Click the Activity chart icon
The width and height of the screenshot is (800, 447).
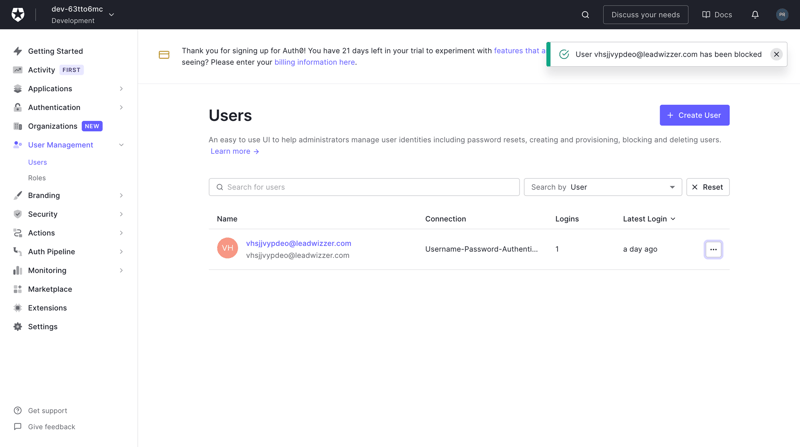coord(18,70)
